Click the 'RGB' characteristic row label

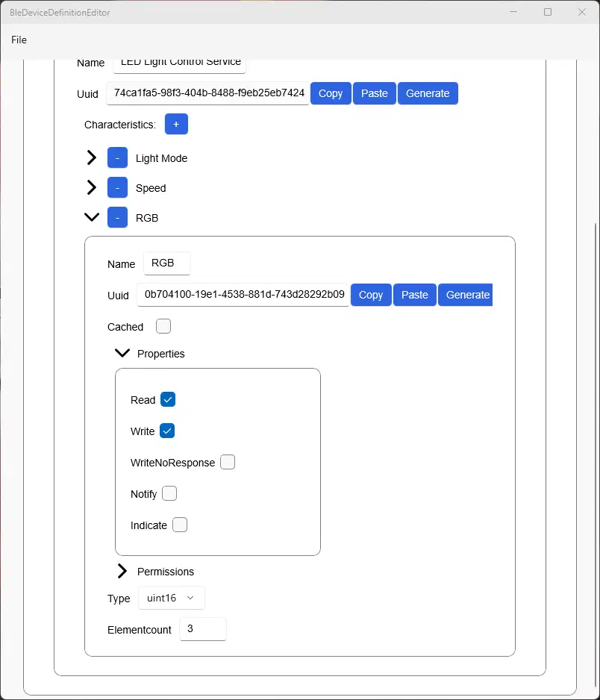pyautogui.click(x=147, y=218)
